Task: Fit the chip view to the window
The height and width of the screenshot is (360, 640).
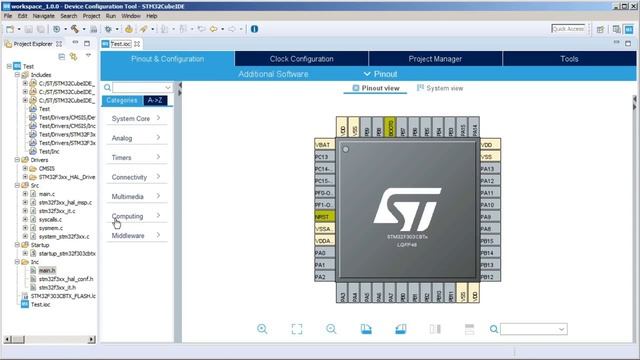Action: 297,329
